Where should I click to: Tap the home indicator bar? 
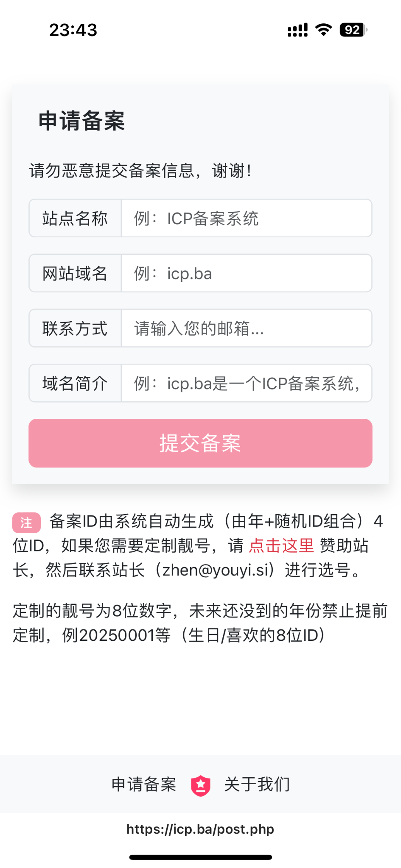click(200, 857)
